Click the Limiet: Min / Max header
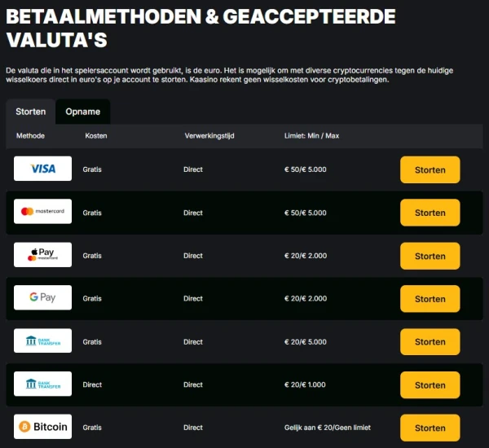This screenshot has width=489, height=448. (311, 135)
